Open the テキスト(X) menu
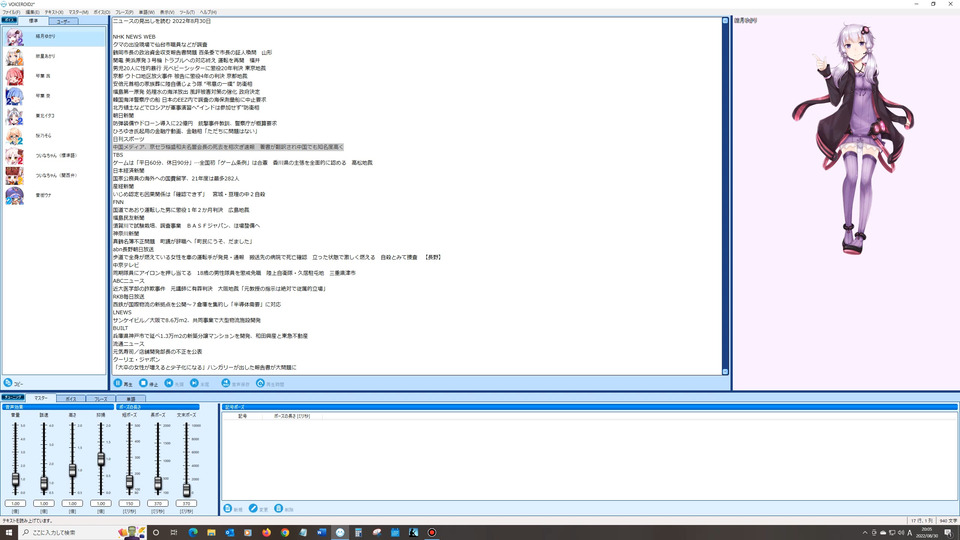The width and height of the screenshot is (960, 540). tap(54, 12)
